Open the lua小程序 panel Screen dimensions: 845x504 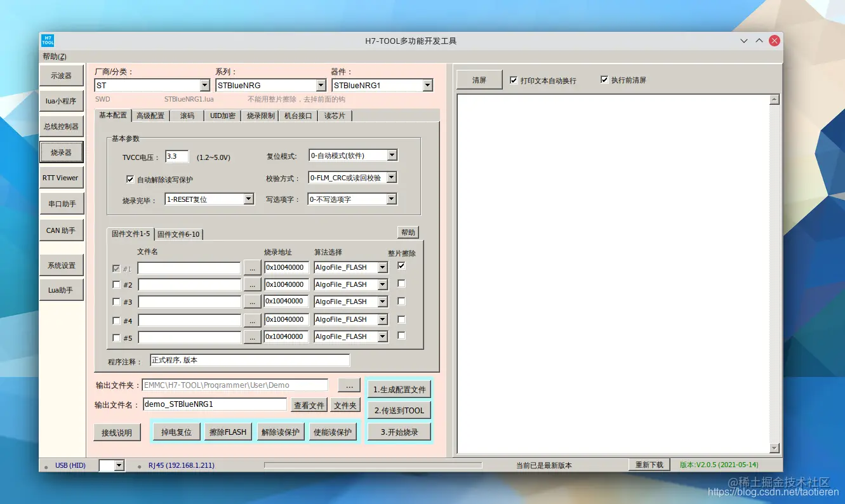62,101
